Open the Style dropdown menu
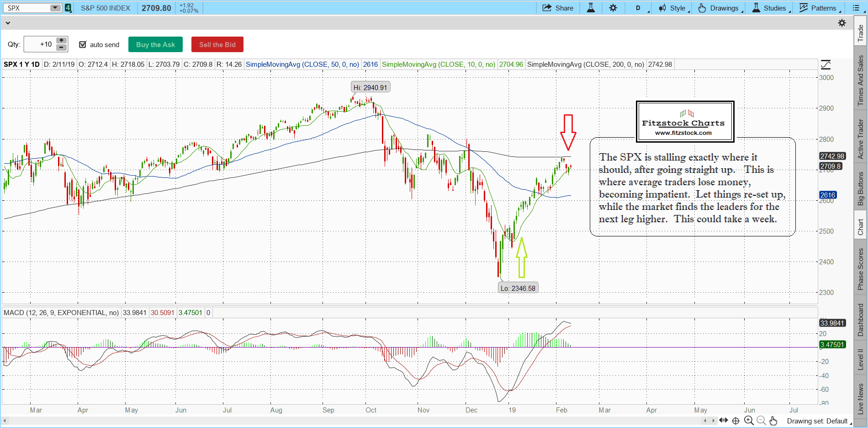The width and height of the screenshot is (868, 428). [x=674, y=8]
